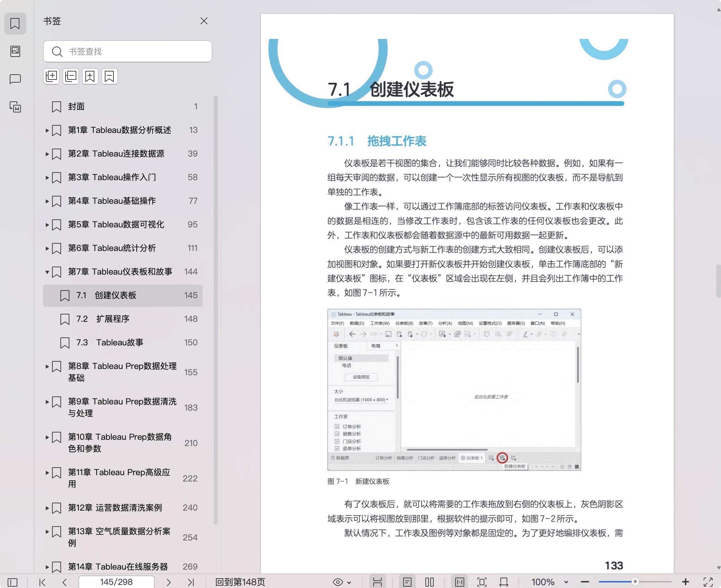Enter fullscreen mode icon
This screenshot has width=721, height=588.
click(x=708, y=582)
